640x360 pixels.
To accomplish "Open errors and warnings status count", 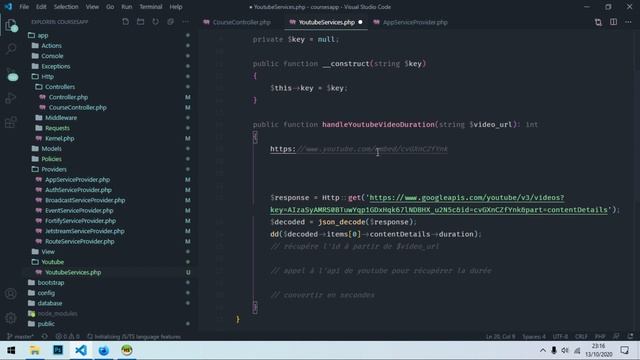I will (x=67, y=337).
